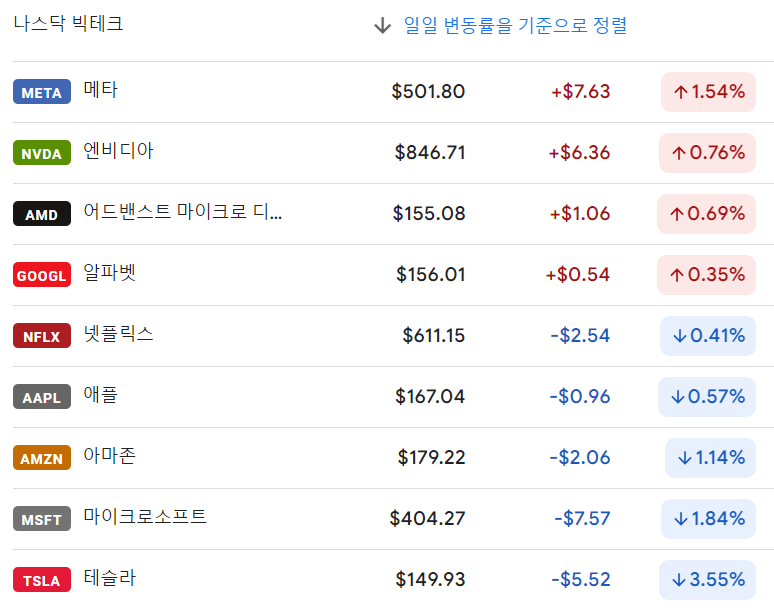Viewport: 774px width, 616px height.
Task: Click the TSLA ticker badge
Action: pyautogui.click(x=41, y=580)
